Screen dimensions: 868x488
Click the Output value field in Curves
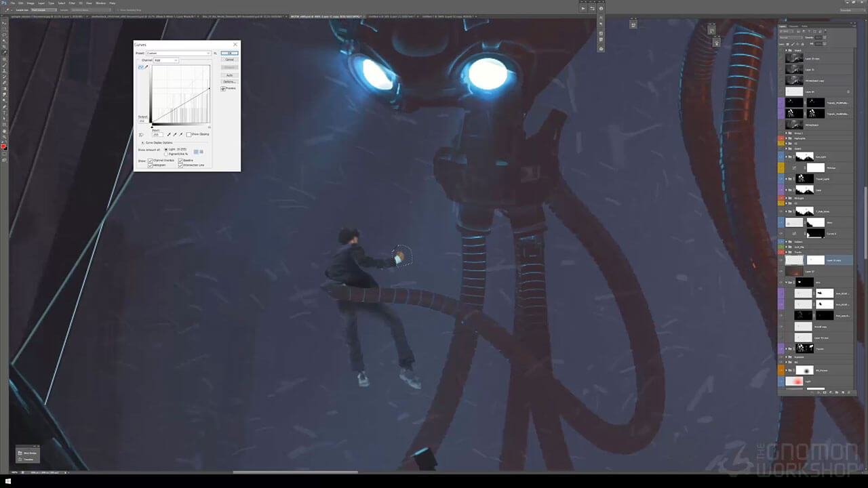click(142, 121)
